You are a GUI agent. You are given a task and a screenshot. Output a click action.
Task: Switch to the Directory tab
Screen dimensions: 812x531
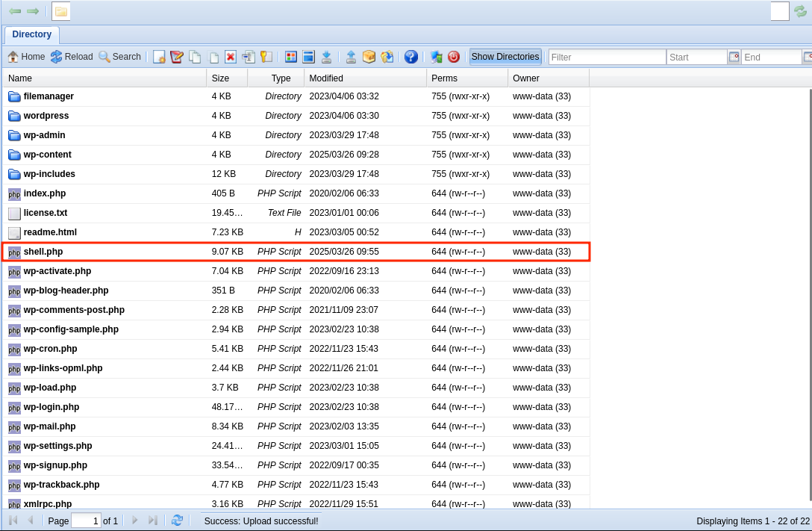point(31,34)
